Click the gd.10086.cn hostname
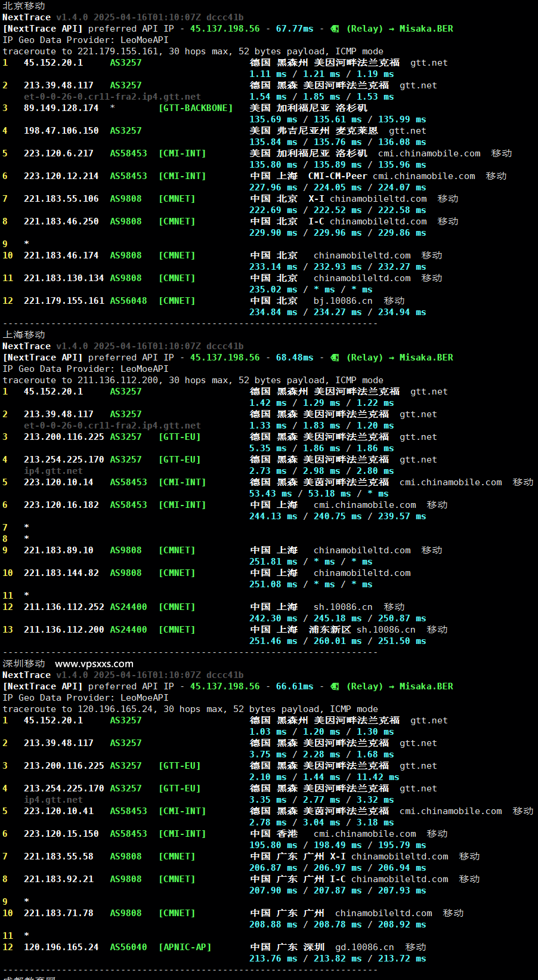The height and width of the screenshot is (980, 538). coord(364,947)
